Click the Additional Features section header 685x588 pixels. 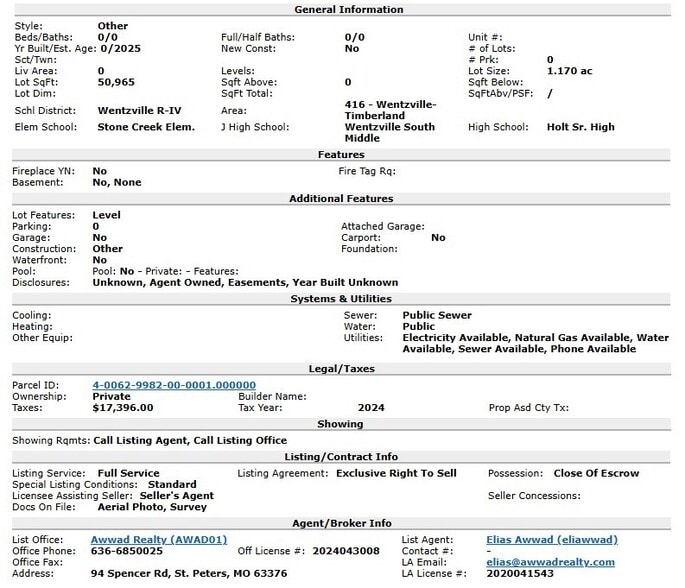[341, 199]
